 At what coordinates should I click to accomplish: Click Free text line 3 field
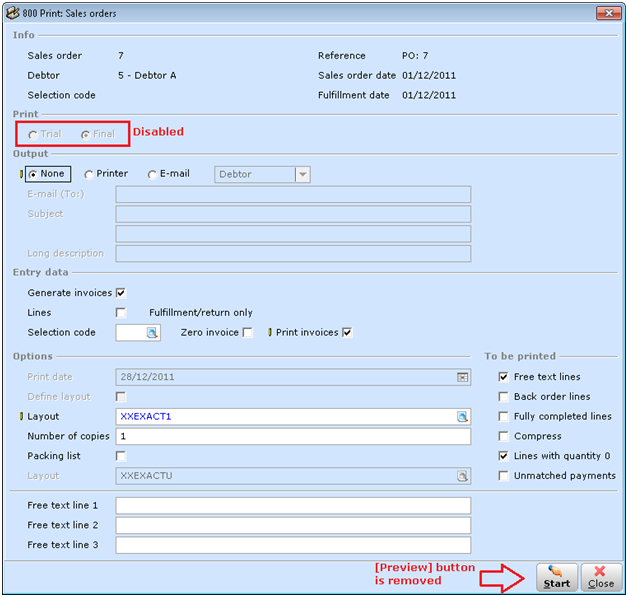click(293, 545)
